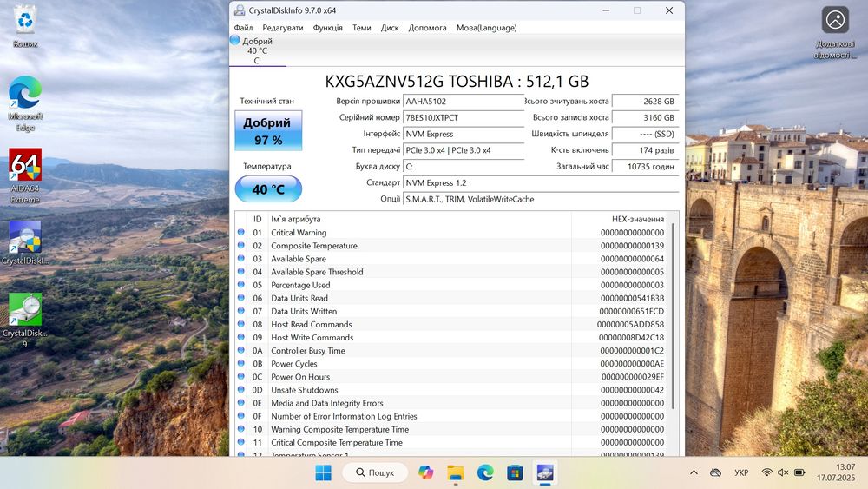Click the options field S.M.A.R.T., TRIM, VolatileWriteCache
Image resolution: width=868 pixels, height=489 pixels.
tap(541, 199)
